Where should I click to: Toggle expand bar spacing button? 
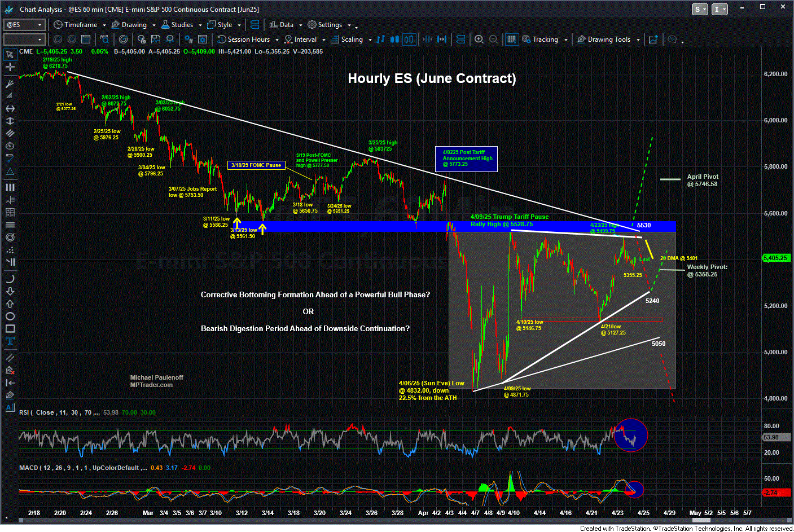click(x=442, y=39)
